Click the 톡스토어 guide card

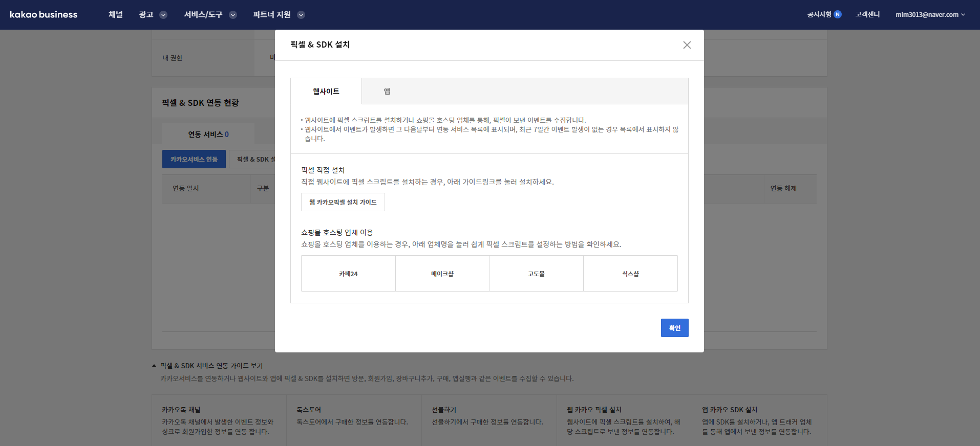(x=354, y=420)
